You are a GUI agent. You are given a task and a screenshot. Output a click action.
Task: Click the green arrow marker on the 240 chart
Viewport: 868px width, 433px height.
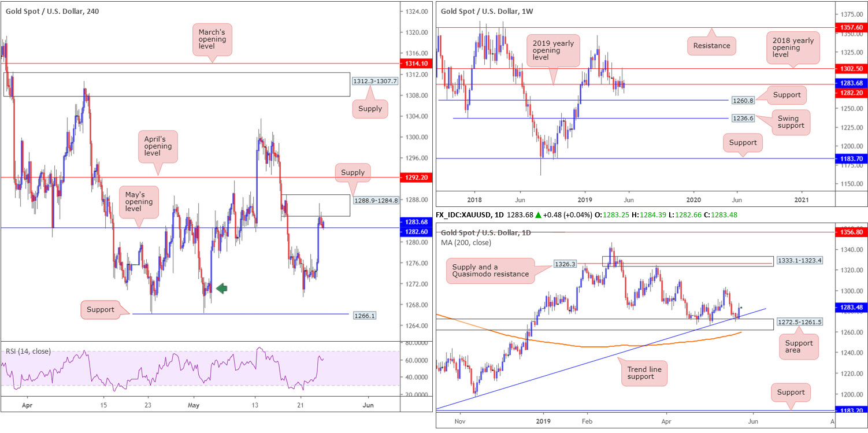(x=222, y=288)
